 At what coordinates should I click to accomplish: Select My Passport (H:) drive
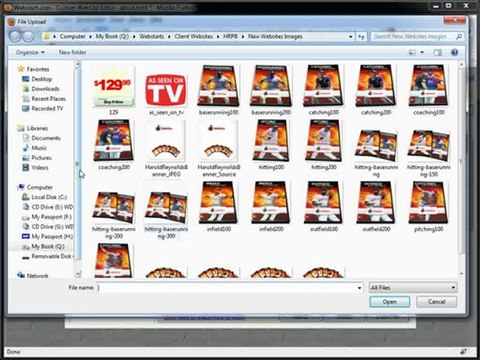(52, 236)
